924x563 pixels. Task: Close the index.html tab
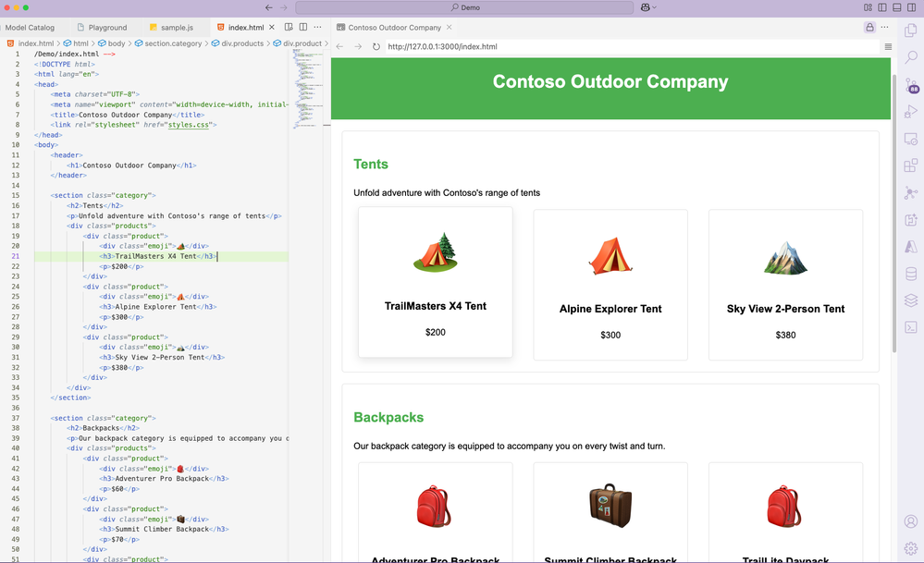272,27
